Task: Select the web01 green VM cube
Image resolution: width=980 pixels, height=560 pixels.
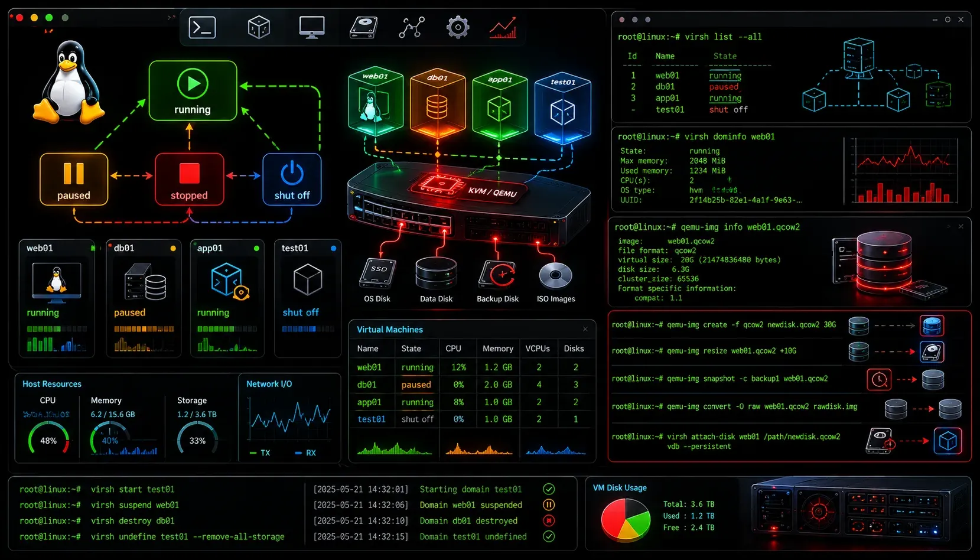Action: pos(376,101)
